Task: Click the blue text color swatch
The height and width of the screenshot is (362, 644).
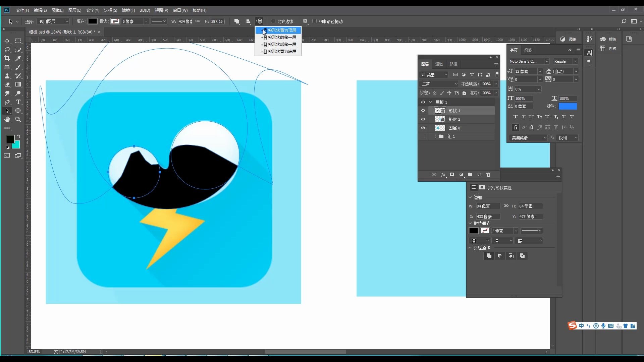Action: click(x=568, y=106)
